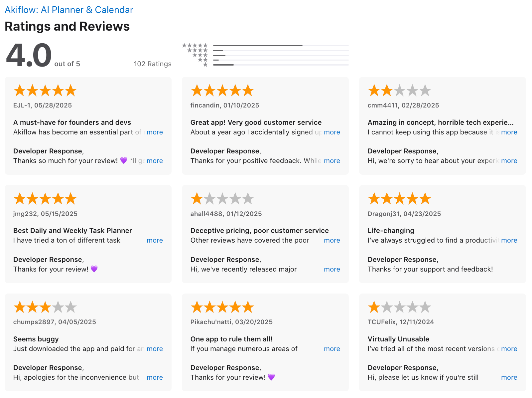Click the five-star rating in EJL-1's review
The image size is (532, 398).
click(45, 91)
